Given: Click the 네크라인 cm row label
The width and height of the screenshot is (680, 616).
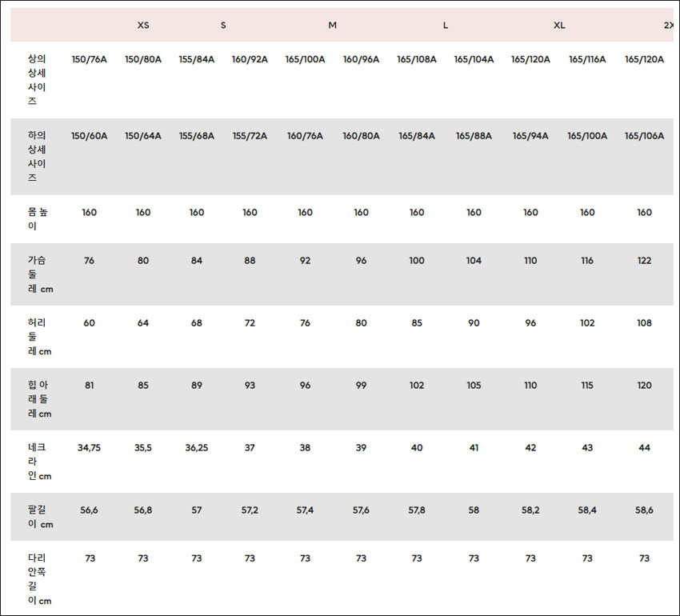Looking at the screenshot, I should pos(39,462).
